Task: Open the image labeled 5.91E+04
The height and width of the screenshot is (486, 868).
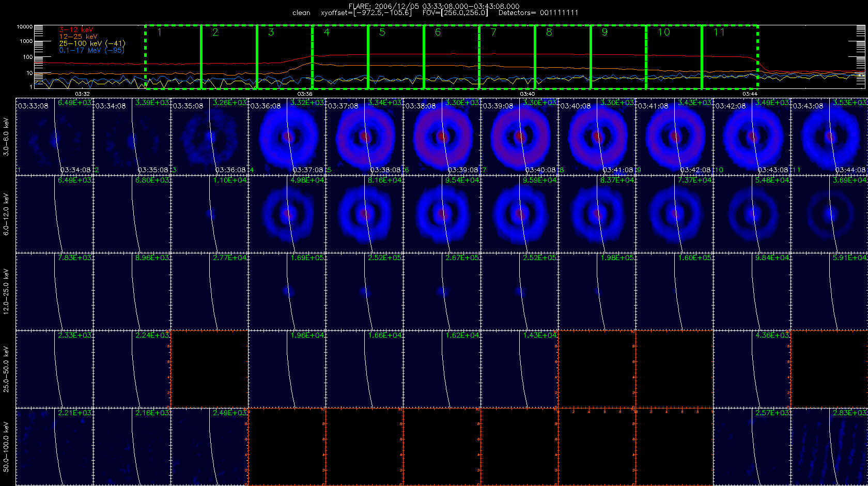Action: 829,292
